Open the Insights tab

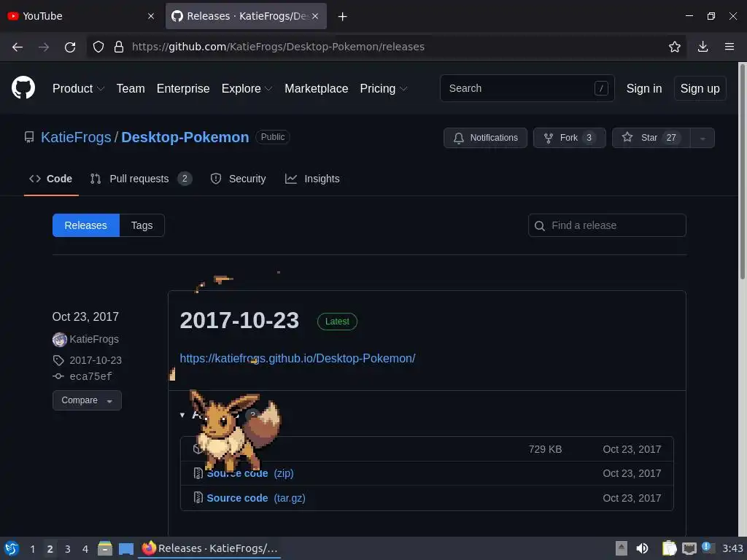point(312,179)
